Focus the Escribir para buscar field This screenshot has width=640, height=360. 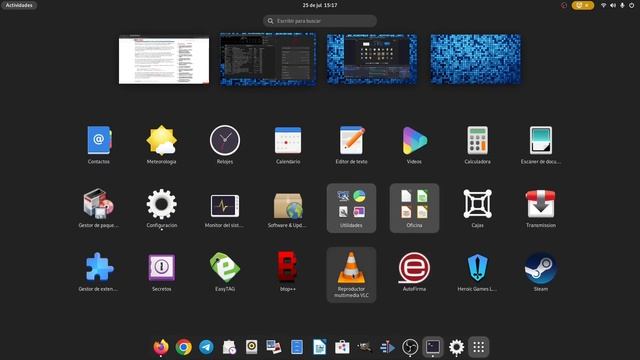[320, 21]
